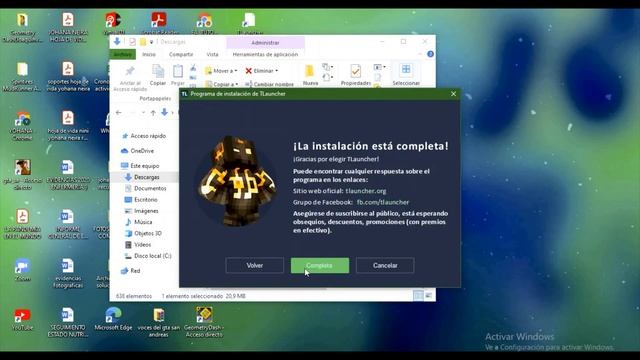The height and width of the screenshot is (360, 640).
Task: Click the green Completa button
Action: pos(320,265)
